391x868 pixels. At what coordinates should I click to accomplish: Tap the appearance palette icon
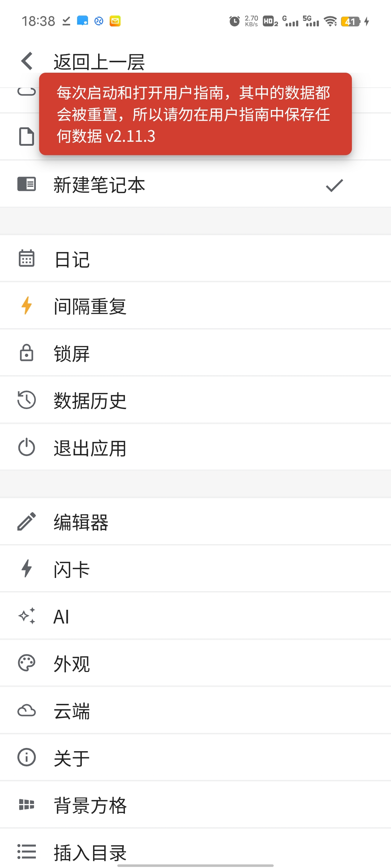tap(26, 663)
